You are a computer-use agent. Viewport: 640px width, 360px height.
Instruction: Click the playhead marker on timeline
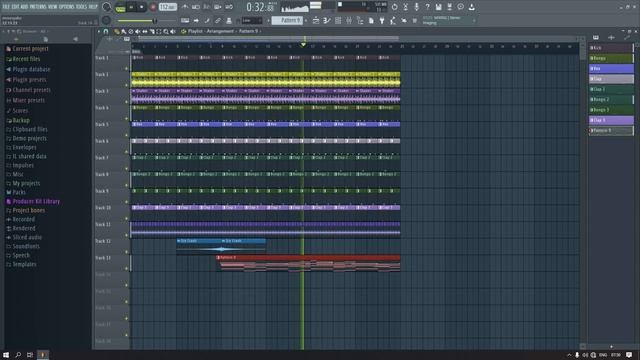pos(303,44)
